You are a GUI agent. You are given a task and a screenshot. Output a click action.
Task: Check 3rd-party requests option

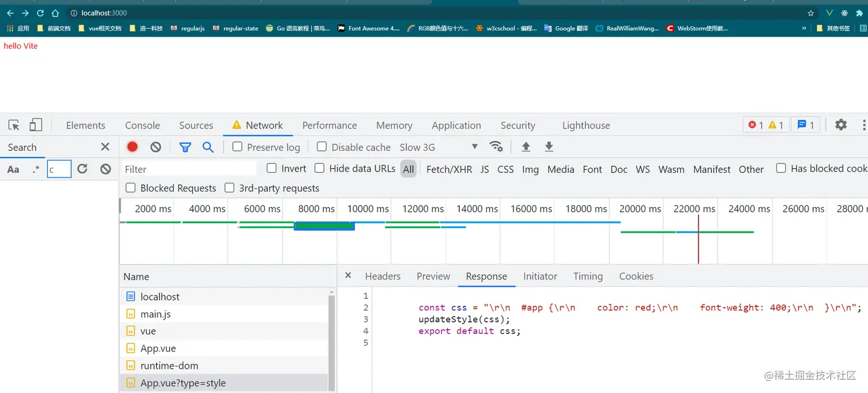pyautogui.click(x=230, y=188)
